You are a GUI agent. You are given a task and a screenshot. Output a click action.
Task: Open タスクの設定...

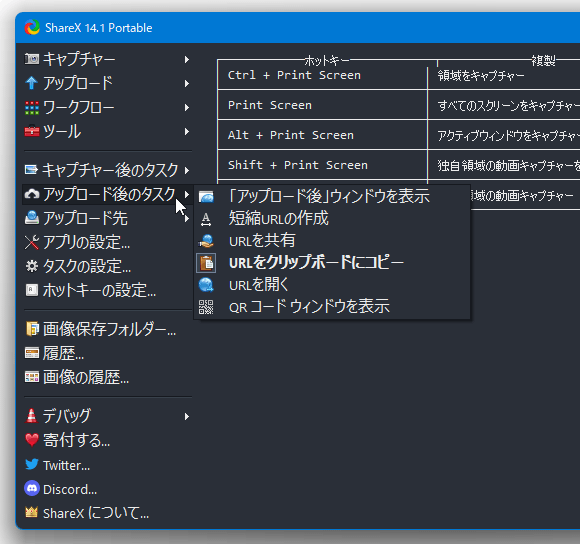click(x=107, y=266)
